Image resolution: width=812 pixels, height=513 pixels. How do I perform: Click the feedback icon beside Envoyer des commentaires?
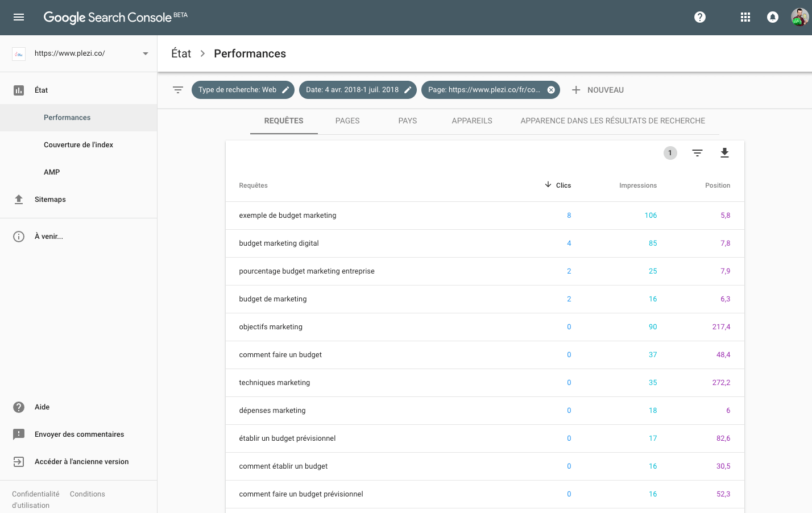pos(19,435)
